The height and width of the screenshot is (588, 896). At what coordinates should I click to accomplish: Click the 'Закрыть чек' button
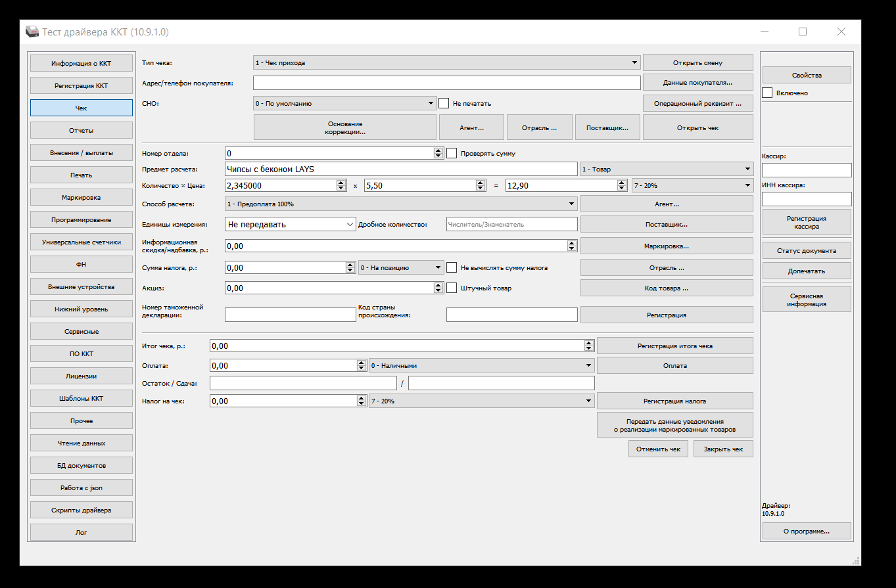point(723,449)
